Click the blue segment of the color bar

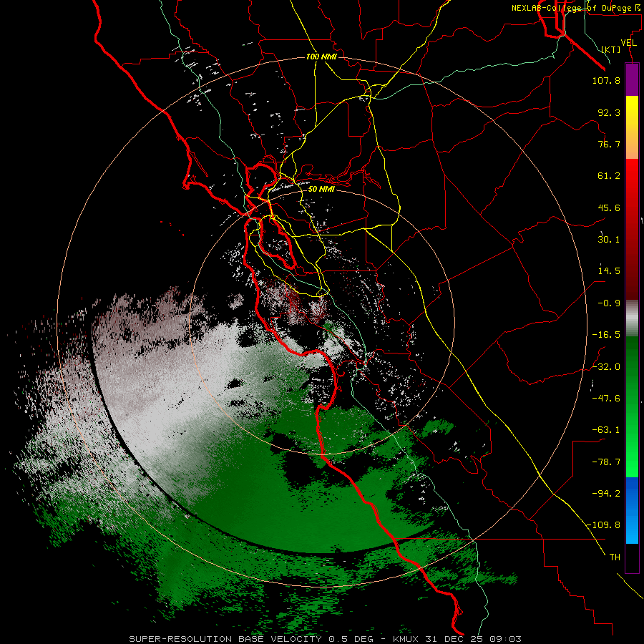[x=632, y=510]
